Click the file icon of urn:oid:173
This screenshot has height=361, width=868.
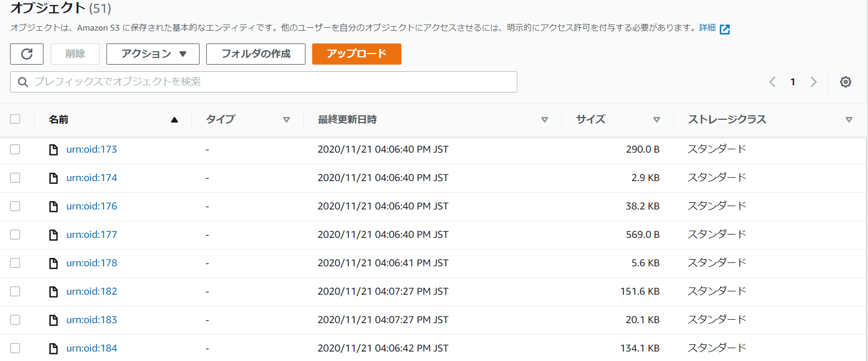[x=54, y=149]
